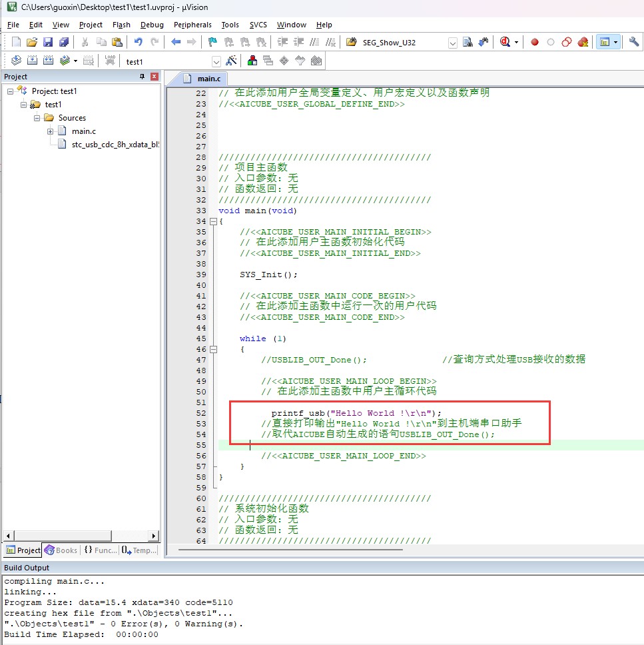The width and height of the screenshot is (644, 645).
Task: Click the left scroll arrow in Project panel
Action: click(x=8, y=536)
